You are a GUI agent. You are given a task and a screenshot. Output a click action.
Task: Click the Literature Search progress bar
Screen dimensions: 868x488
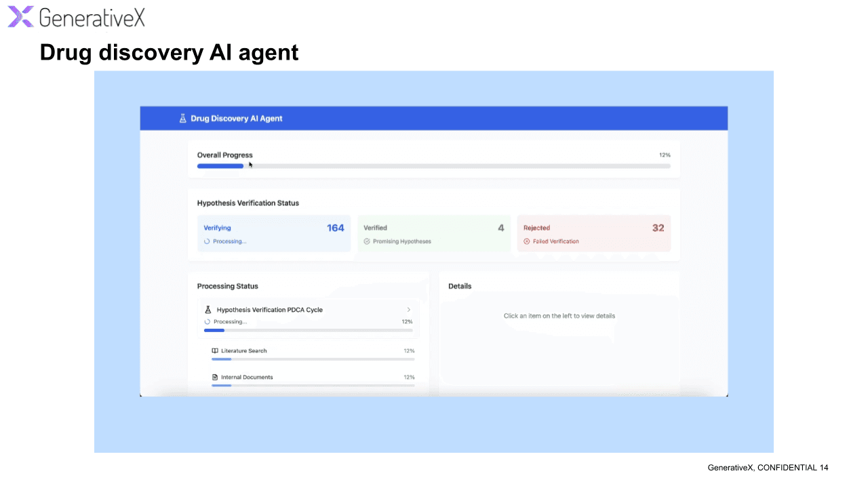(313, 359)
